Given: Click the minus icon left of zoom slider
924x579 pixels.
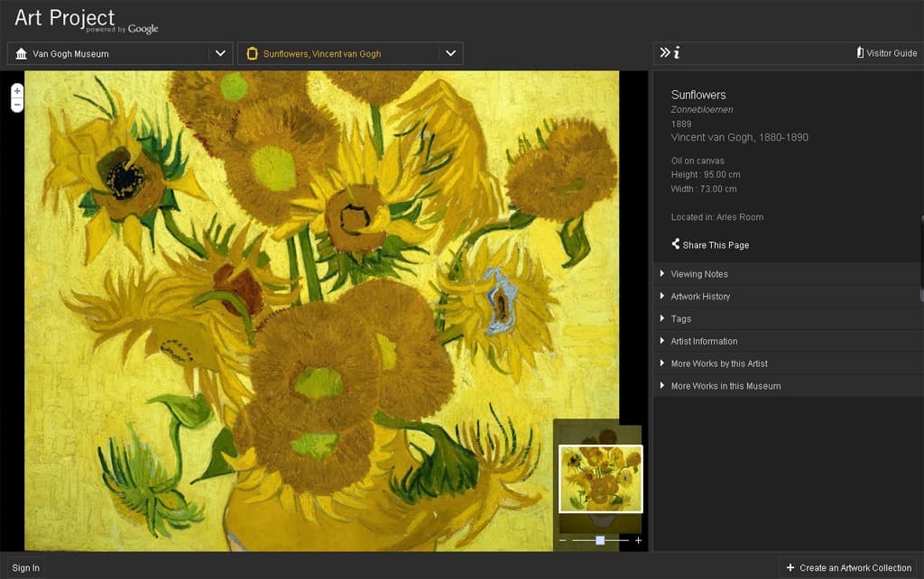Looking at the screenshot, I should pos(563,540).
